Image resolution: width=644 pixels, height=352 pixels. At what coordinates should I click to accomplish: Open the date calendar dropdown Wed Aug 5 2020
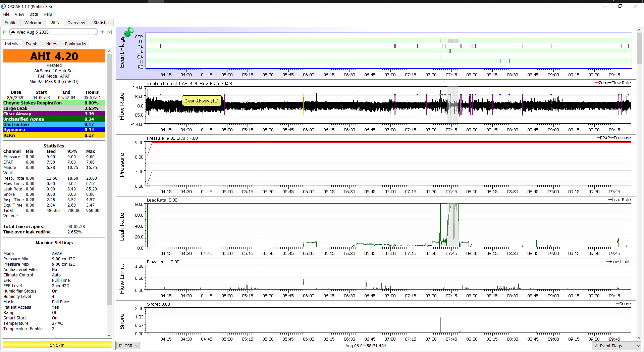click(54, 32)
